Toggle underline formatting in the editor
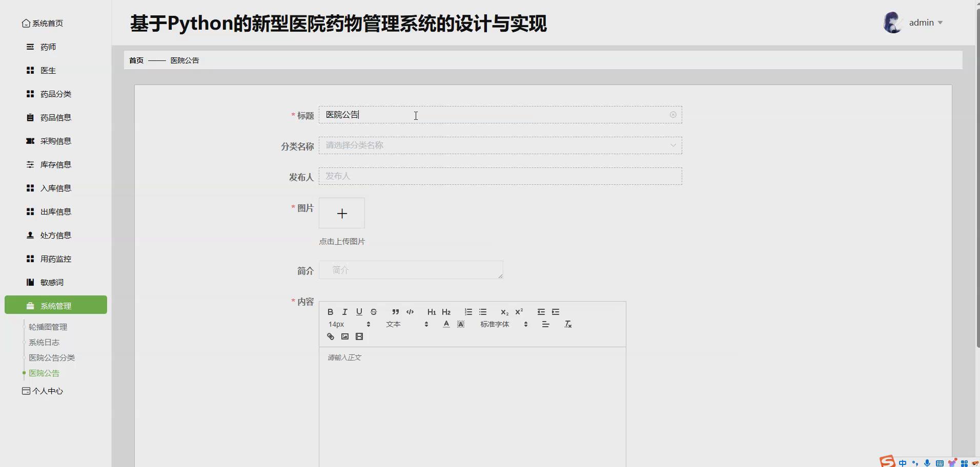The width and height of the screenshot is (980, 467). click(359, 312)
